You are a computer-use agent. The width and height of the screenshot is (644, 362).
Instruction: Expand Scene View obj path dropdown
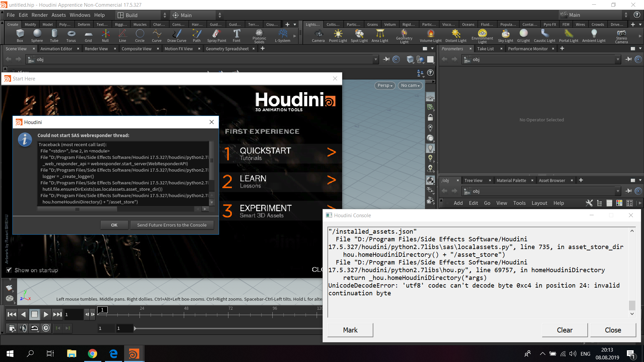coord(376,59)
